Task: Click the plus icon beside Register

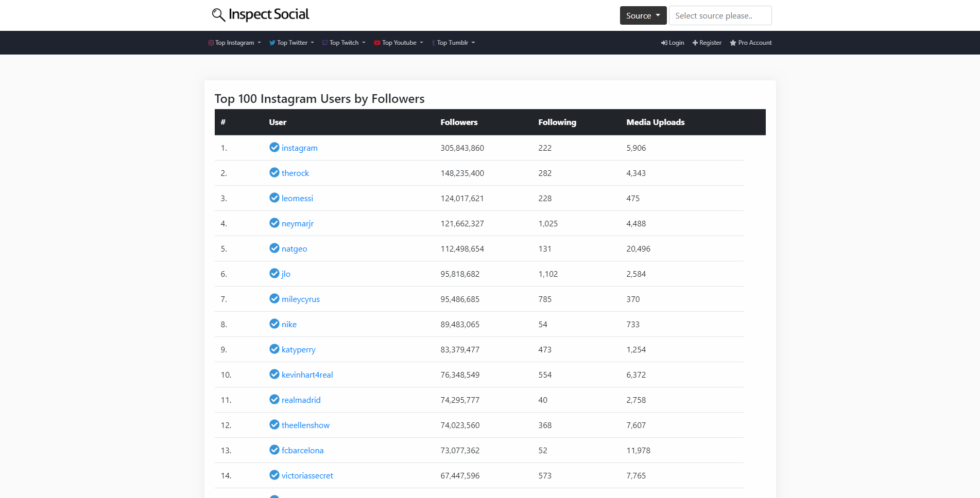Action: [694, 43]
